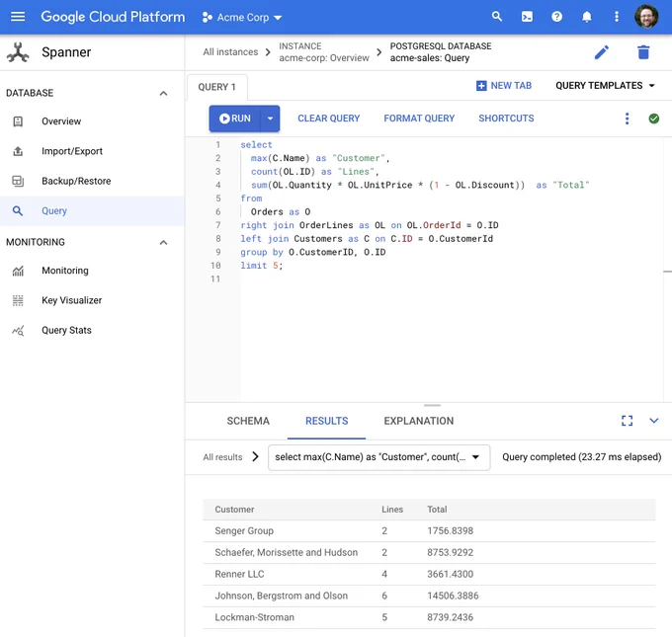
Task: Click the Customer column header
Action: pos(234,510)
